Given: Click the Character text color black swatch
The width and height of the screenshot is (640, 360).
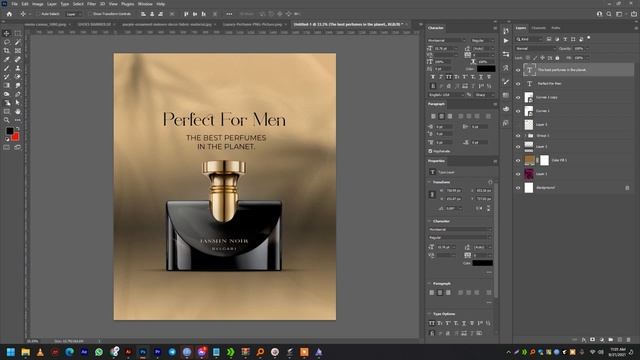Looking at the screenshot, I should (x=486, y=69).
